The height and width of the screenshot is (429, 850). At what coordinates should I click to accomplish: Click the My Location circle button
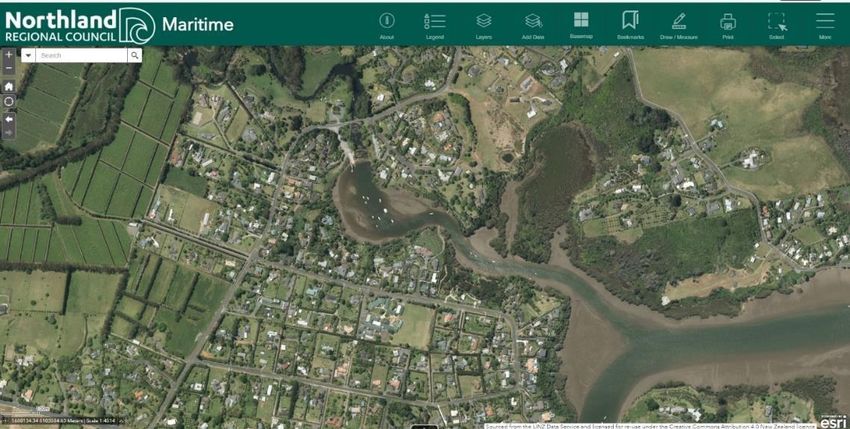tap(9, 101)
